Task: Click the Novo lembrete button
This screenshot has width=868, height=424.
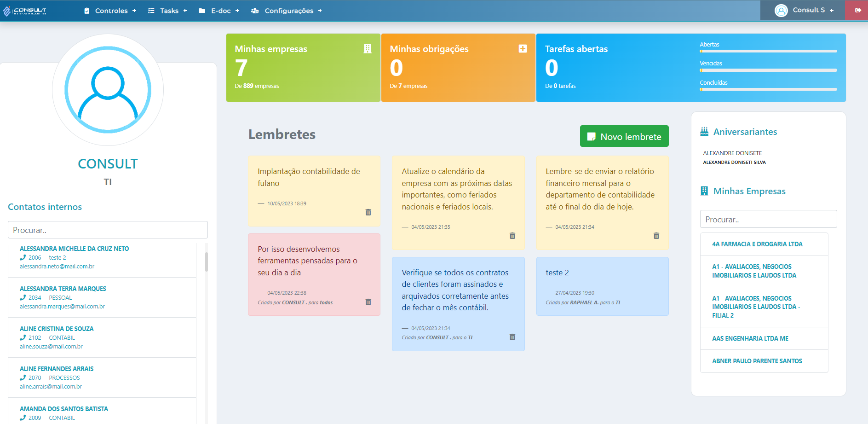Action: [624, 136]
